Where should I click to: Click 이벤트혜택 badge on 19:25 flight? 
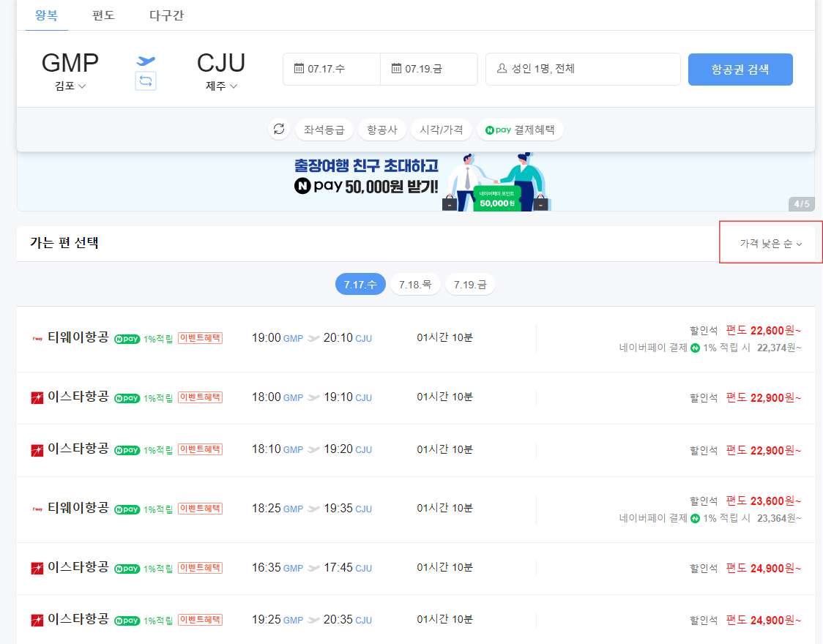200,620
